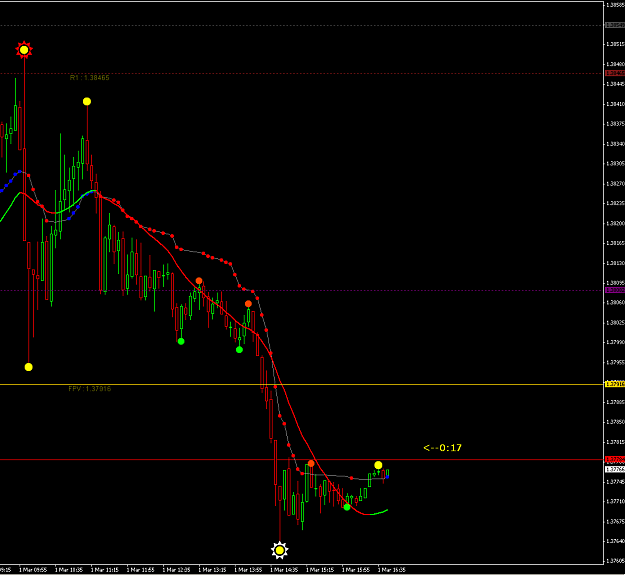Click the 1.38235 price axis label

click(x=615, y=203)
